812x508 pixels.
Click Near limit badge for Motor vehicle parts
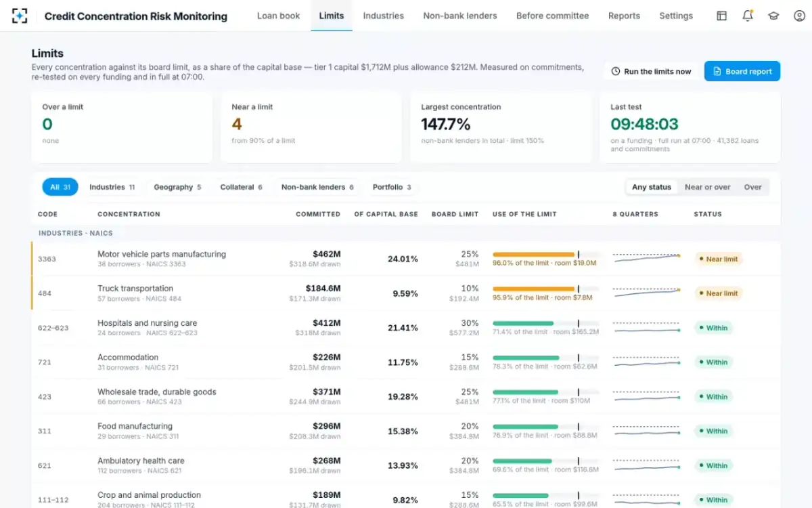coord(718,259)
